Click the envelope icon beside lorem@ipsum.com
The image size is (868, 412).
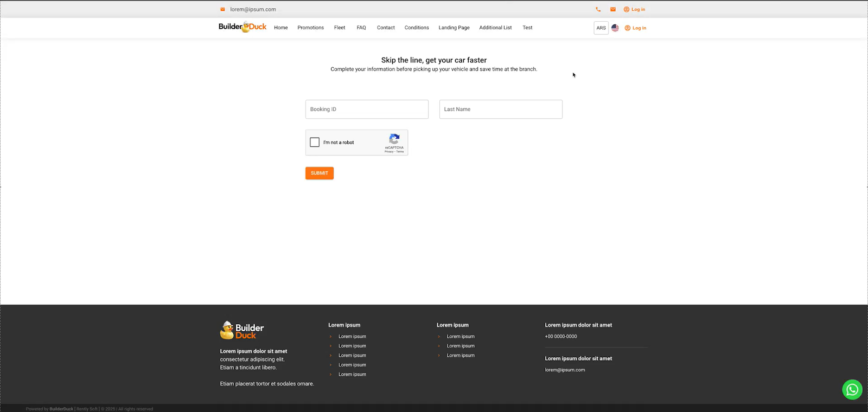(222, 9)
